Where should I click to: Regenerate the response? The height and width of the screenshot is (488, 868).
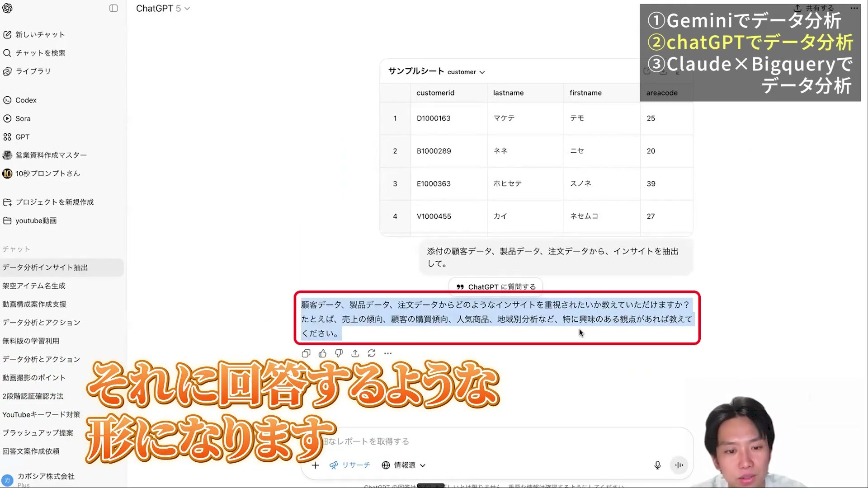coord(372,353)
